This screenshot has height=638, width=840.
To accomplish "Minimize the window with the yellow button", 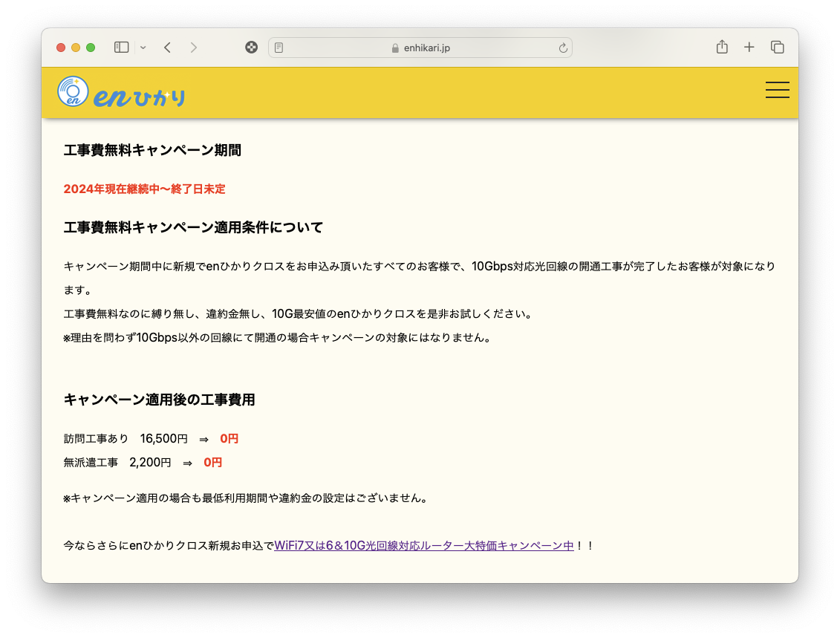I will pos(76,48).
